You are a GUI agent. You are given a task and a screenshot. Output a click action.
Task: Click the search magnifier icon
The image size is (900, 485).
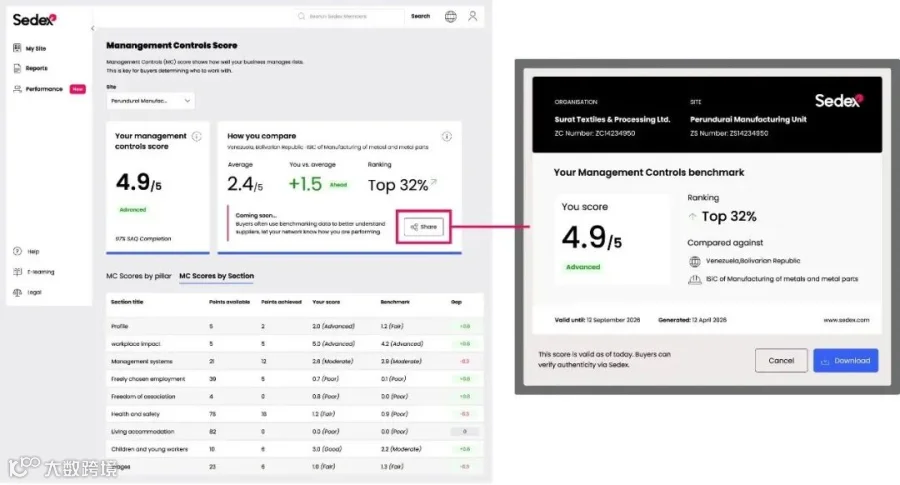coord(301,16)
